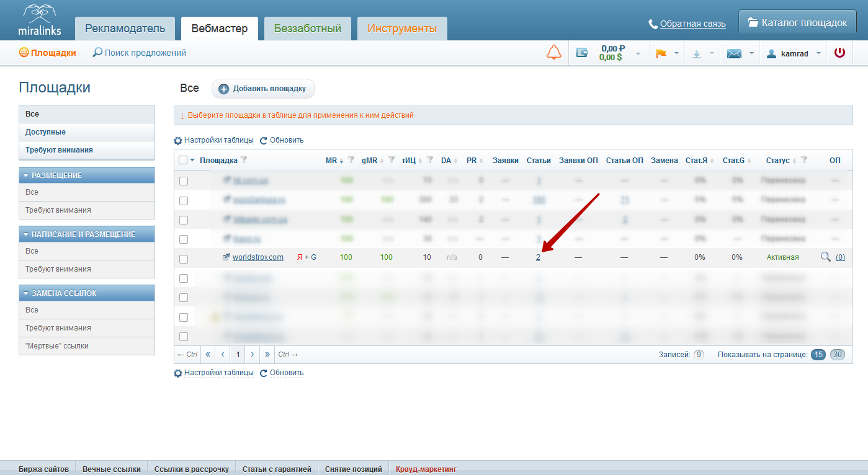Expand the dropdown arrow beside the flag
The image size is (868, 475).
tap(676, 53)
